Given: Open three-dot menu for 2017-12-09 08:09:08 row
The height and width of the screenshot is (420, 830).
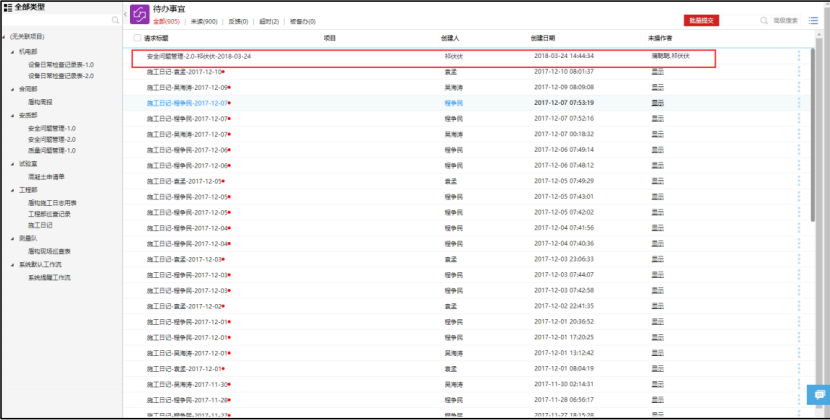Looking at the screenshot, I should (799, 87).
